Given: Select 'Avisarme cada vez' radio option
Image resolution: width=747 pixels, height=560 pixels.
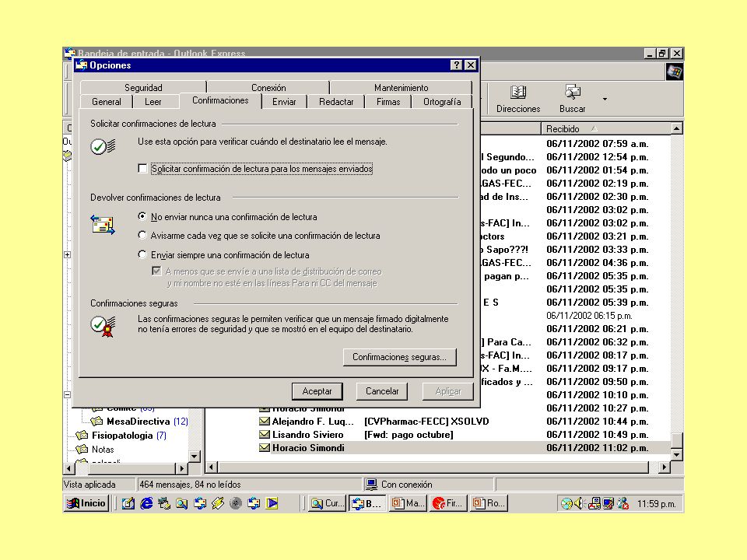Looking at the screenshot, I should 142,235.
